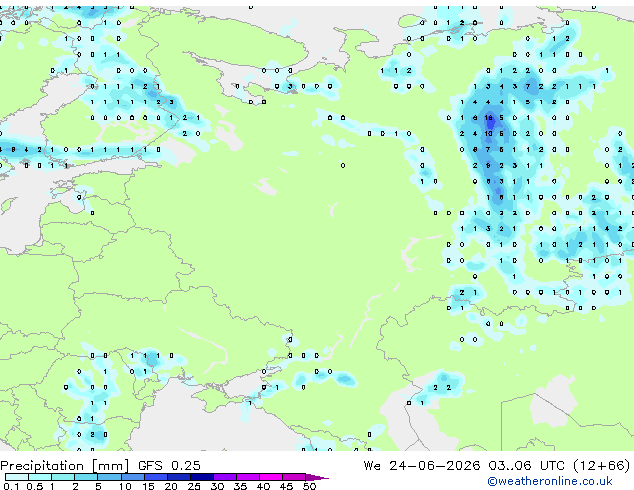This screenshot has width=634, height=490.
Task: Click the 45–50 mm legend swatch
Action: (294, 477)
